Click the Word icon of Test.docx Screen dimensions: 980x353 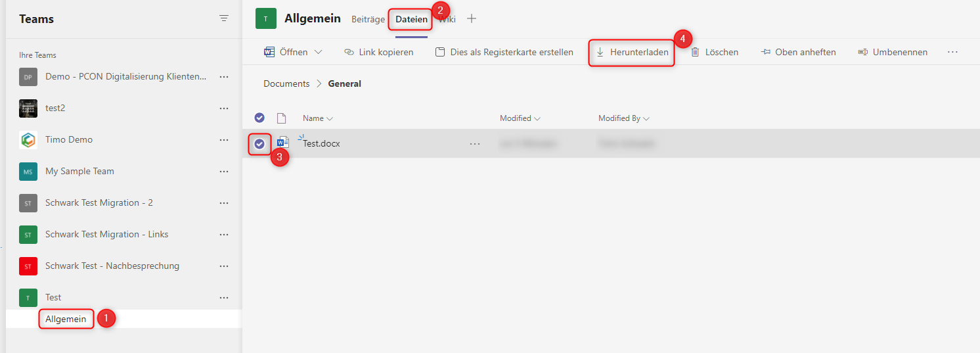[x=283, y=143]
